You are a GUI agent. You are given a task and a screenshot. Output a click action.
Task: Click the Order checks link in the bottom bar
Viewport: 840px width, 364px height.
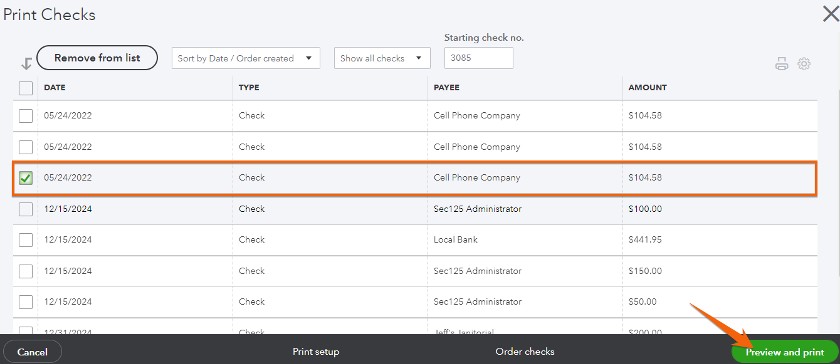(524, 352)
